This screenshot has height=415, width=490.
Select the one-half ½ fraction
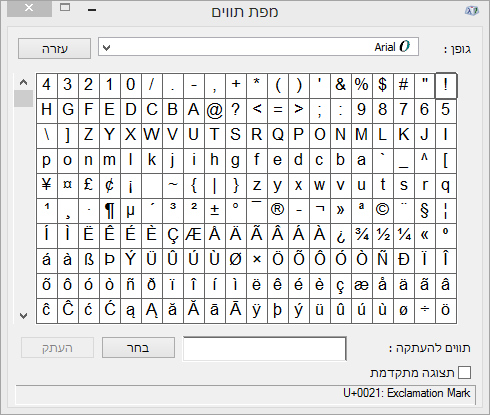[383, 236]
